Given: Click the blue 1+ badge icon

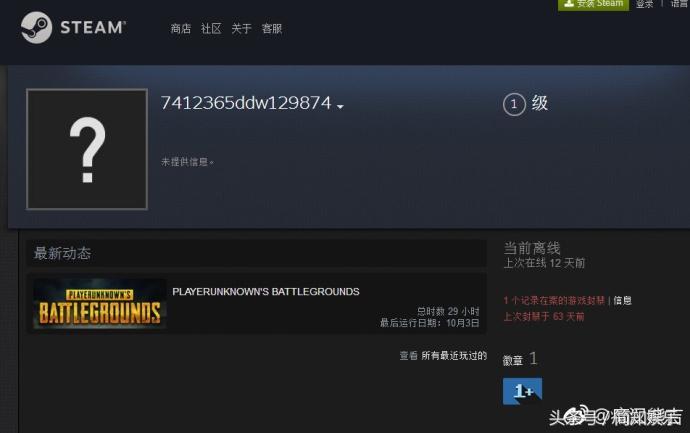Looking at the screenshot, I should [x=522, y=391].
